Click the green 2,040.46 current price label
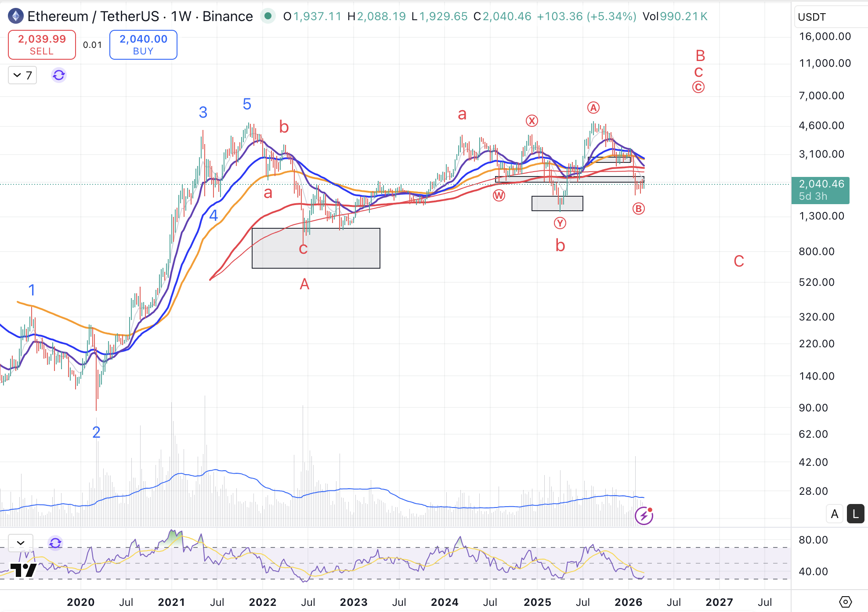The height and width of the screenshot is (612, 868). pyautogui.click(x=820, y=190)
